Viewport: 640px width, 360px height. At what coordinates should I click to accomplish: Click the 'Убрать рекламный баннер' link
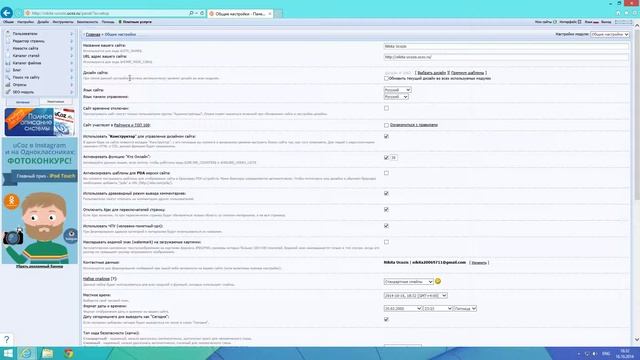[40, 267]
